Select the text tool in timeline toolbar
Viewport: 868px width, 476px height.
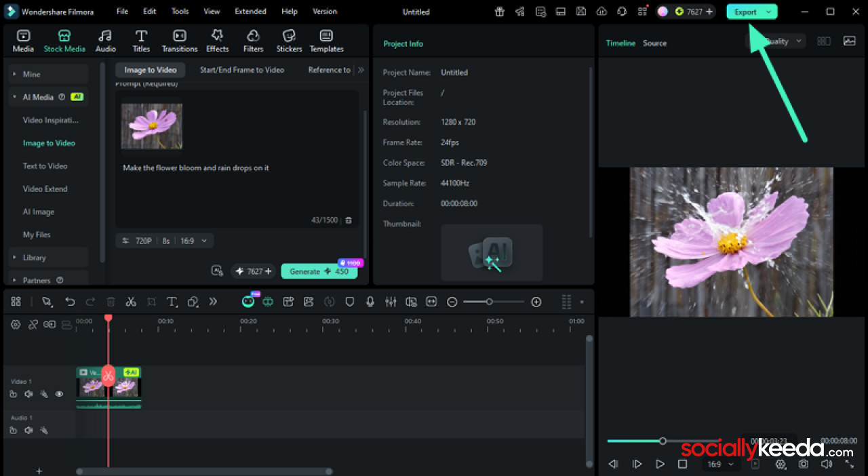click(x=172, y=302)
